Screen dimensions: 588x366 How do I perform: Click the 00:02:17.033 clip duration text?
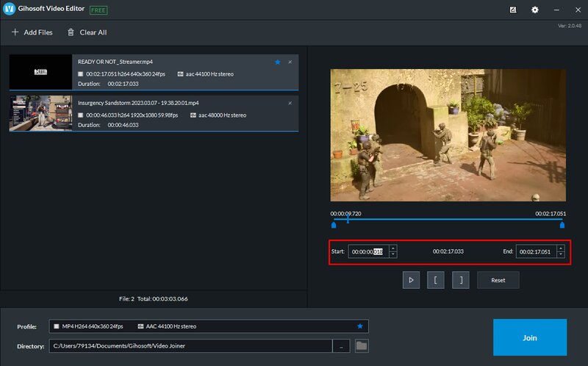448,251
